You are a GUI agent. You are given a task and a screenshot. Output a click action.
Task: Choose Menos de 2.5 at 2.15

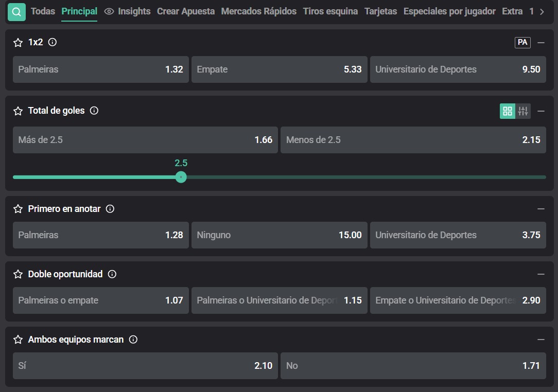(x=413, y=140)
